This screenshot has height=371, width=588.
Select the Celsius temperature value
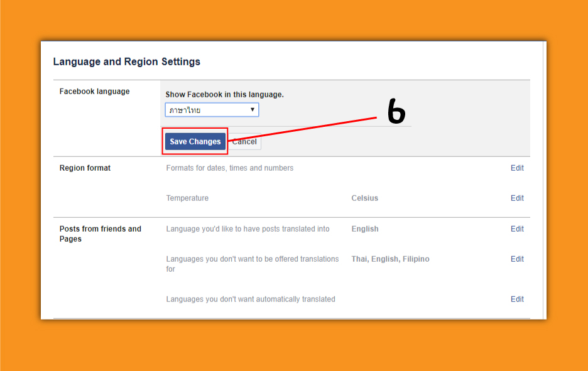point(365,198)
